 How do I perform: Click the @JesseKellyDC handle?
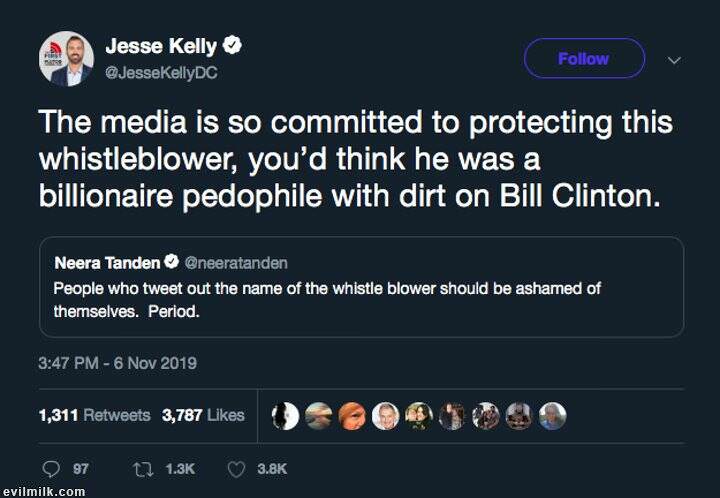pyautogui.click(x=161, y=73)
